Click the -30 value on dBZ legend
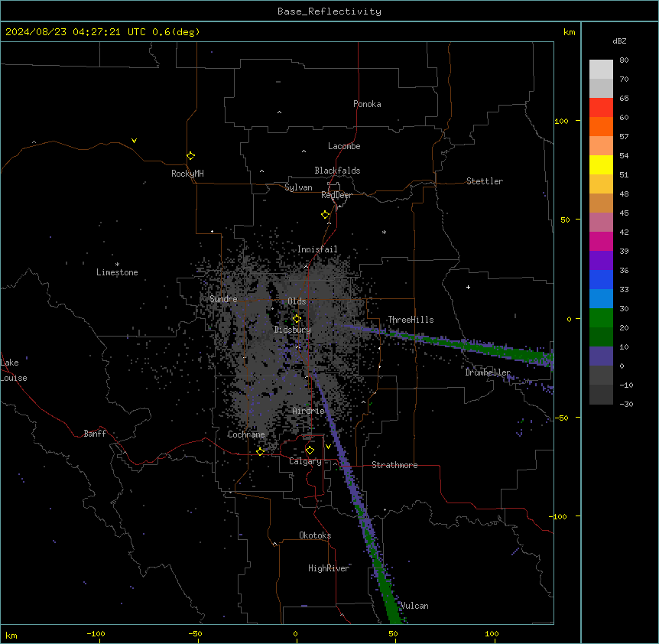Image resolution: width=659 pixels, height=644 pixels. 626,404
